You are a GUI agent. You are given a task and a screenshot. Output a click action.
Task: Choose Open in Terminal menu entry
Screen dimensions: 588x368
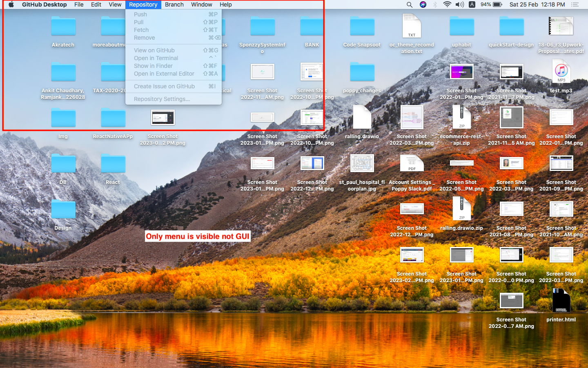174,58
